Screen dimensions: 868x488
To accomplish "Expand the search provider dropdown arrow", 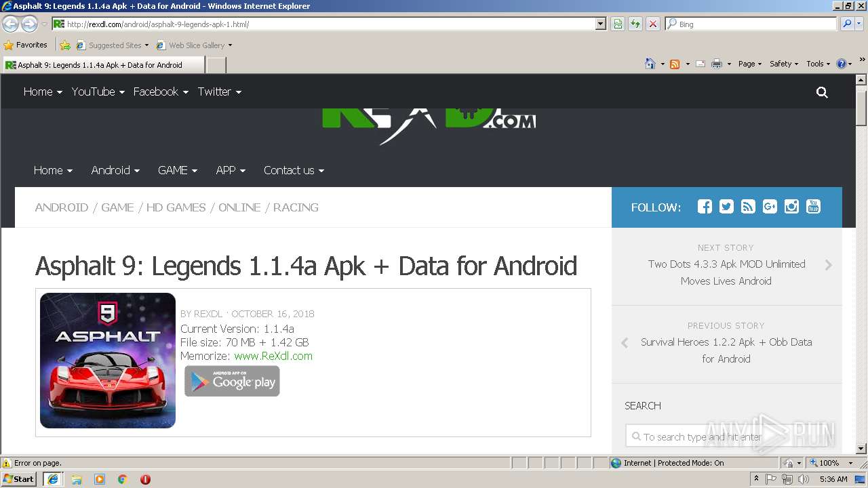I will pos(859,24).
